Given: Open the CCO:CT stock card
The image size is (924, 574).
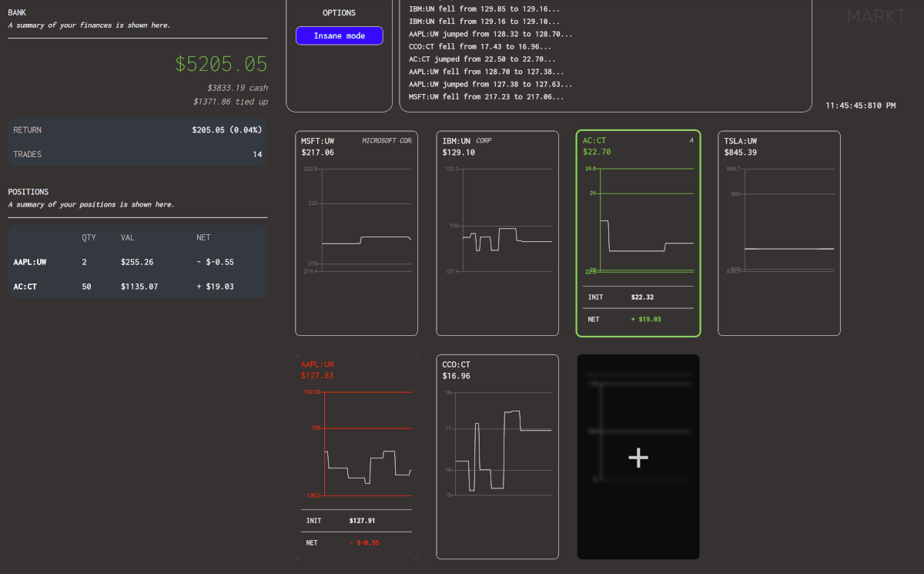Looking at the screenshot, I should point(497,457).
